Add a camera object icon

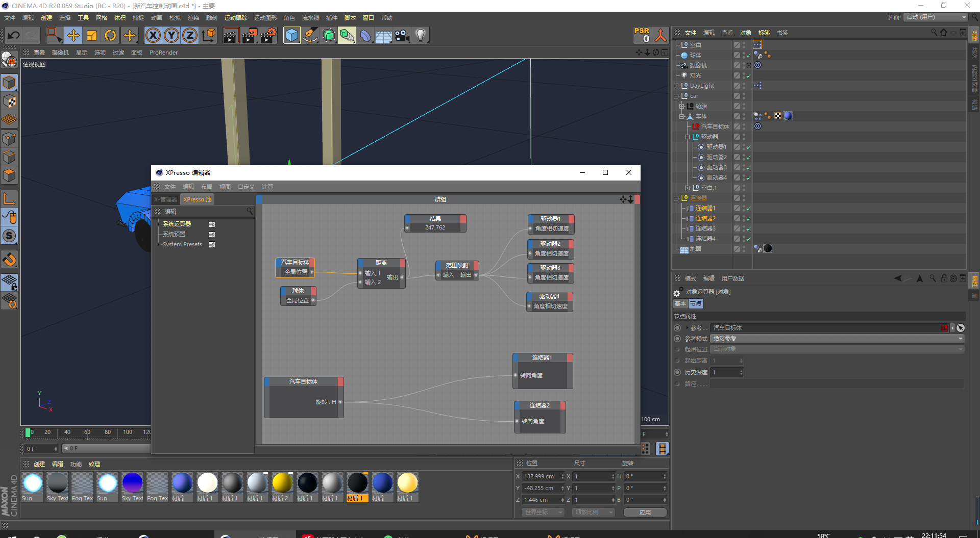coord(402,35)
